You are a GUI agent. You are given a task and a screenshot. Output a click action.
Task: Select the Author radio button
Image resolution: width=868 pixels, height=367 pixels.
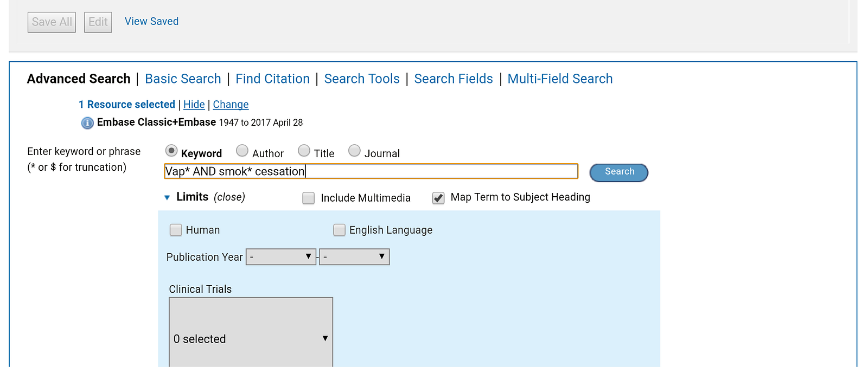(x=242, y=151)
